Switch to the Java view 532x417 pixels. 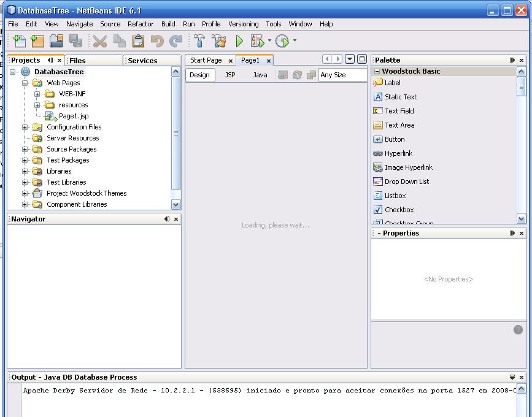coord(260,75)
